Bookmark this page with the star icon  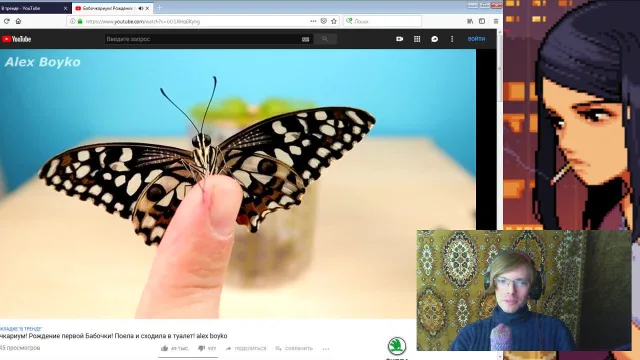(334, 21)
